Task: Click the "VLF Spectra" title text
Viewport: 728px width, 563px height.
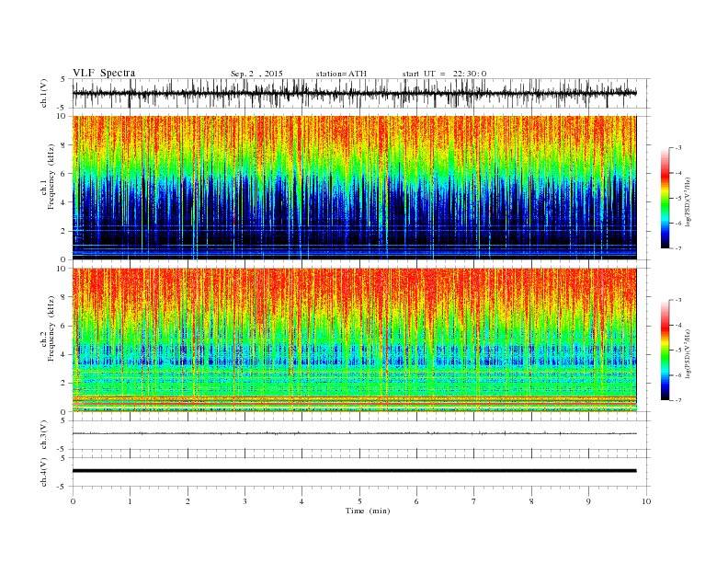Action: coord(104,73)
